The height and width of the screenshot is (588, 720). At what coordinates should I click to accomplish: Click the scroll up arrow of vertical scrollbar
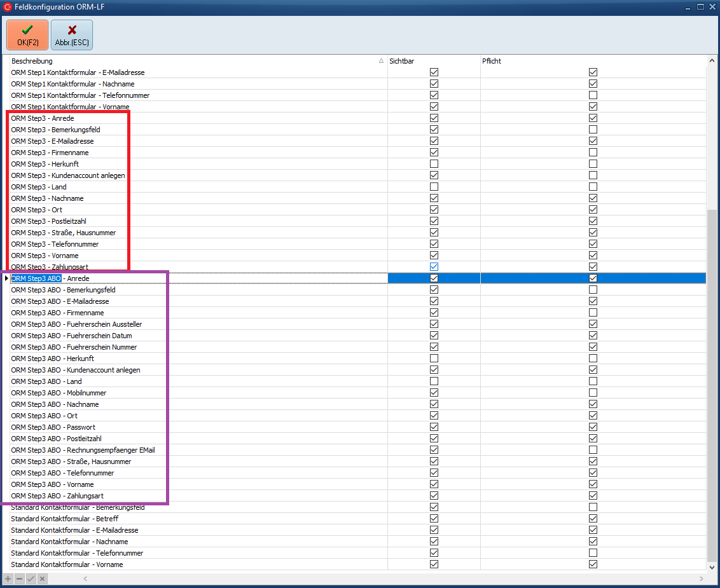(712, 61)
